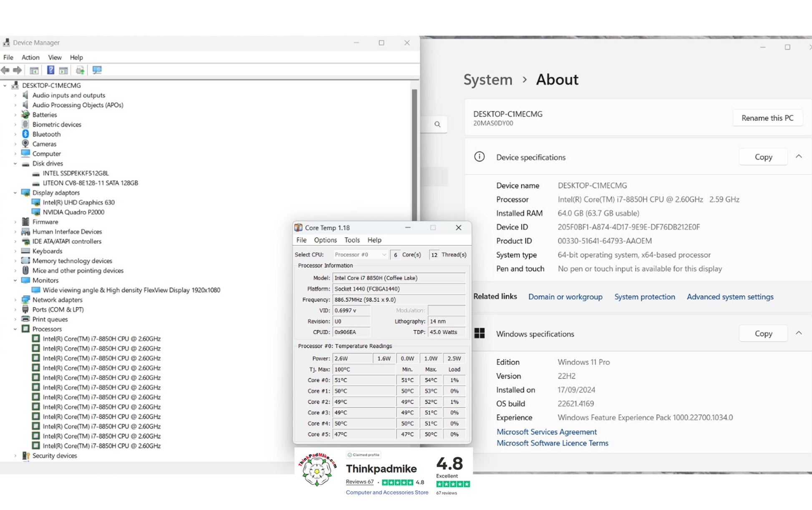Viewport: 812px width, 510px height.
Task: Collapse Windows specifications with its chevron
Action: pyautogui.click(x=799, y=333)
